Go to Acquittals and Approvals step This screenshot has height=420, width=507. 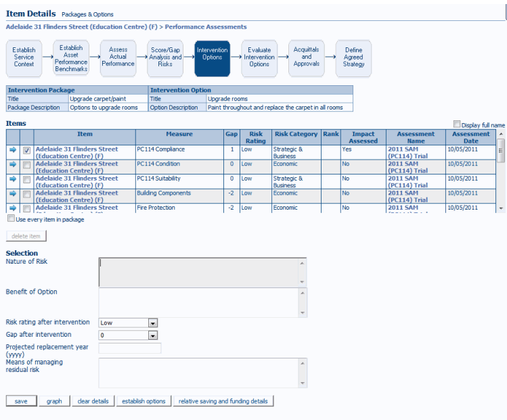307,58
